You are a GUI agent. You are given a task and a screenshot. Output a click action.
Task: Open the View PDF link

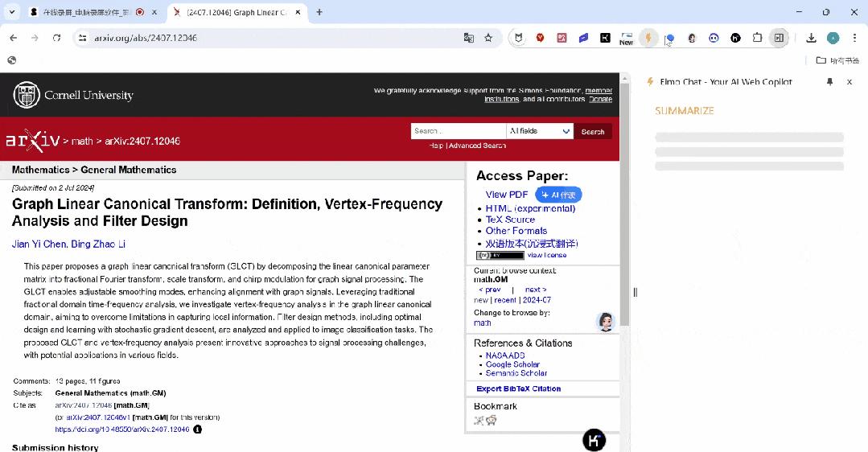pos(507,195)
